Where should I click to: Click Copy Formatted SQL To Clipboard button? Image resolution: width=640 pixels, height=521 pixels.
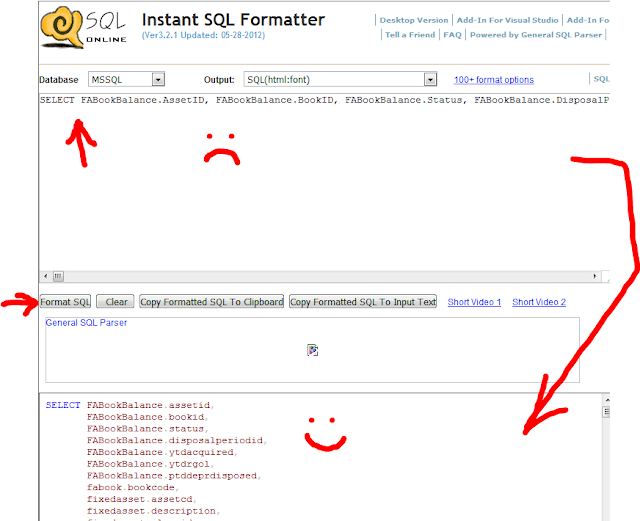211,302
